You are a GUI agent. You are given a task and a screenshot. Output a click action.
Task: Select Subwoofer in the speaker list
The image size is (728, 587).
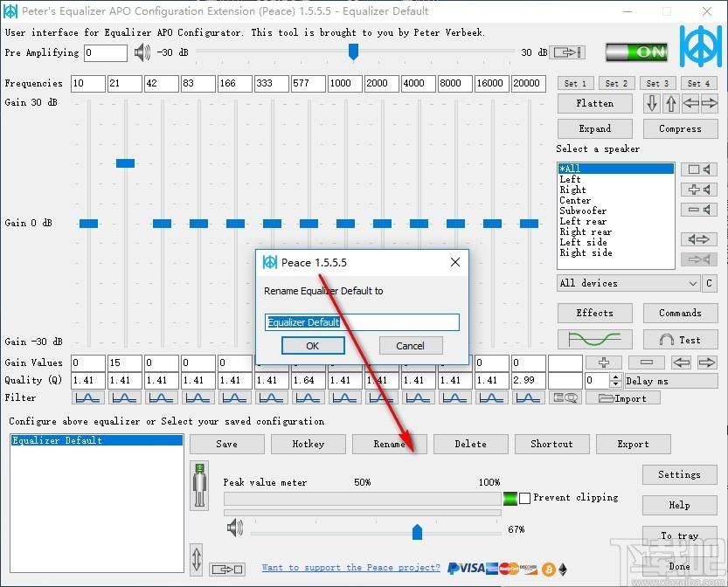click(x=615, y=211)
